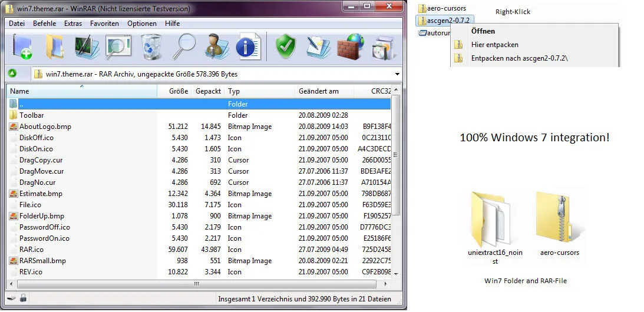
Task: Sort files by the Name column header
Action: pyautogui.click(x=20, y=91)
